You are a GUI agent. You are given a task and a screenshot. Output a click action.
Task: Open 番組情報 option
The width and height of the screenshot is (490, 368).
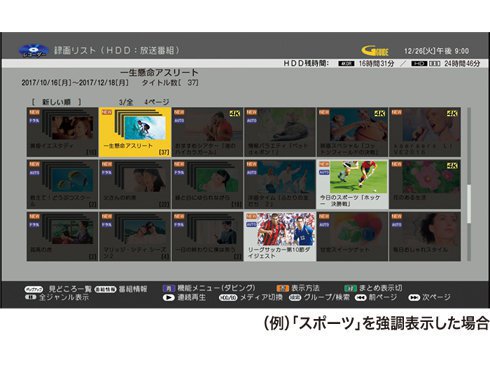(x=121, y=289)
